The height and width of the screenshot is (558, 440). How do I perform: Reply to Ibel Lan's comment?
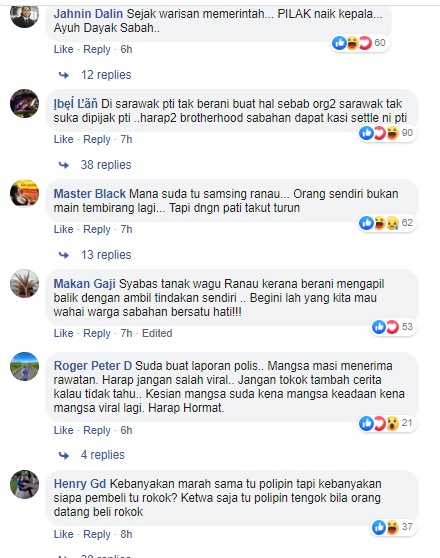[x=97, y=139]
